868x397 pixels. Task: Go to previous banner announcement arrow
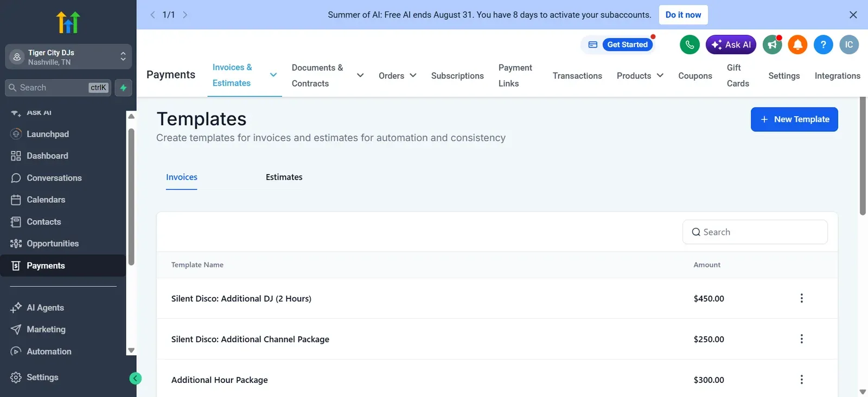click(x=152, y=15)
